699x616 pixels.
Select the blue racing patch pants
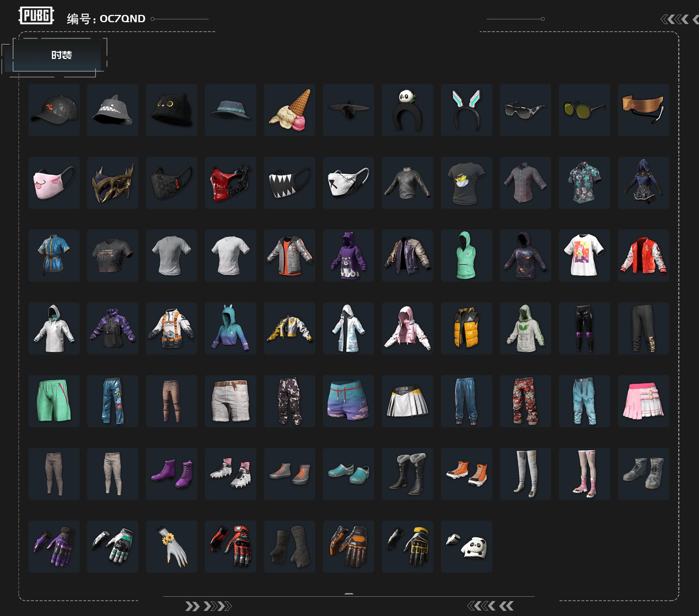(x=112, y=401)
